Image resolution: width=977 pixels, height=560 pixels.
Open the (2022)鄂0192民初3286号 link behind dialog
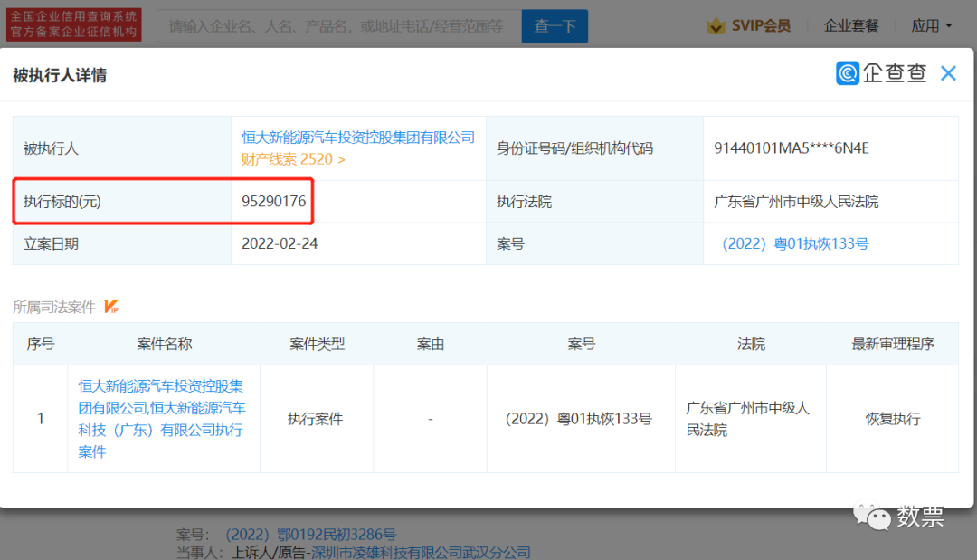coord(311,534)
